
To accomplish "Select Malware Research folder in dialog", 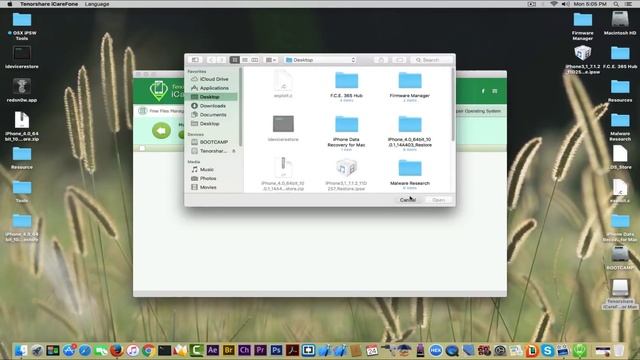I will tap(410, 173).
